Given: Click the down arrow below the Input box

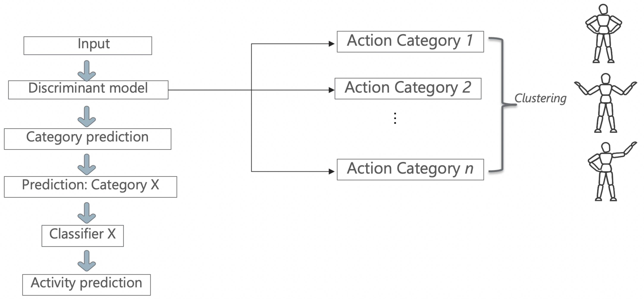Looking at the screenshot, I should (x=87, y=70).
